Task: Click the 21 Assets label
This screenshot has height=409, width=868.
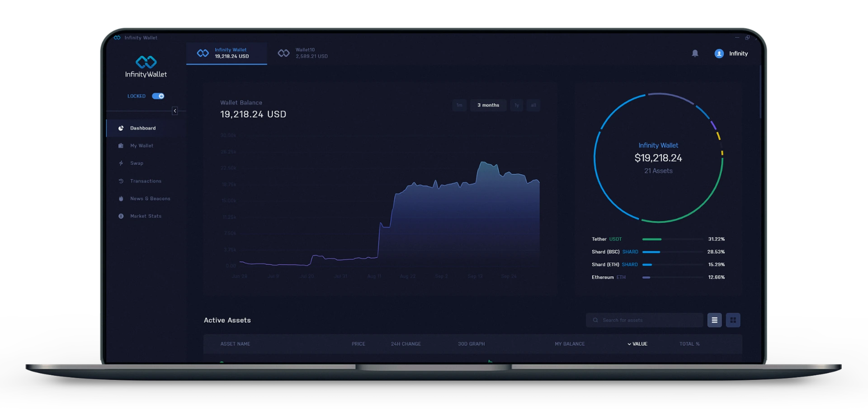Action: (x=658, y=171)
